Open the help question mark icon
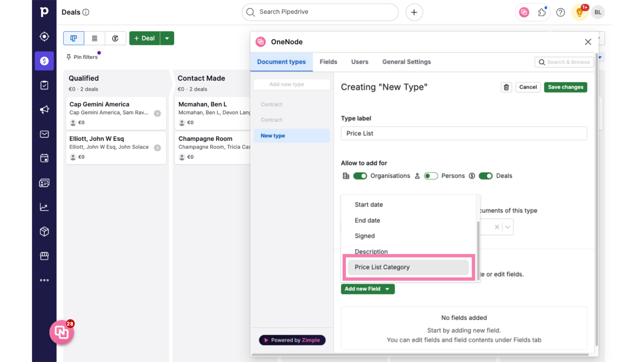Screen dimensions: 644x362 (560, 12)
